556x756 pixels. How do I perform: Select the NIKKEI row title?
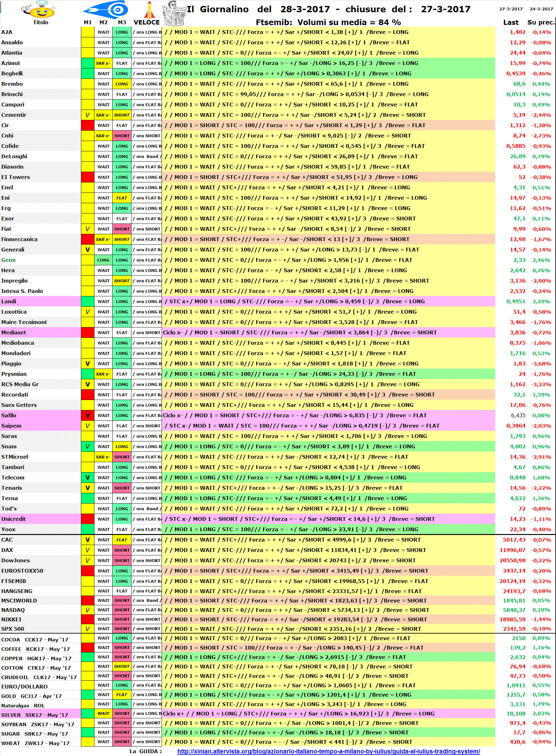click(40, 619)
